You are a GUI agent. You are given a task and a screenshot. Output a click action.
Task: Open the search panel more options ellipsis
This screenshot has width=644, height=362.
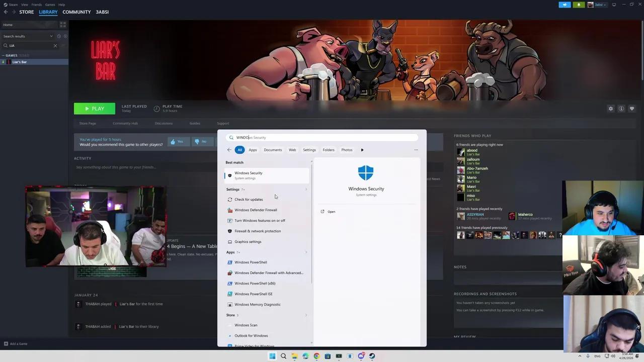click(x=416, y=150)
